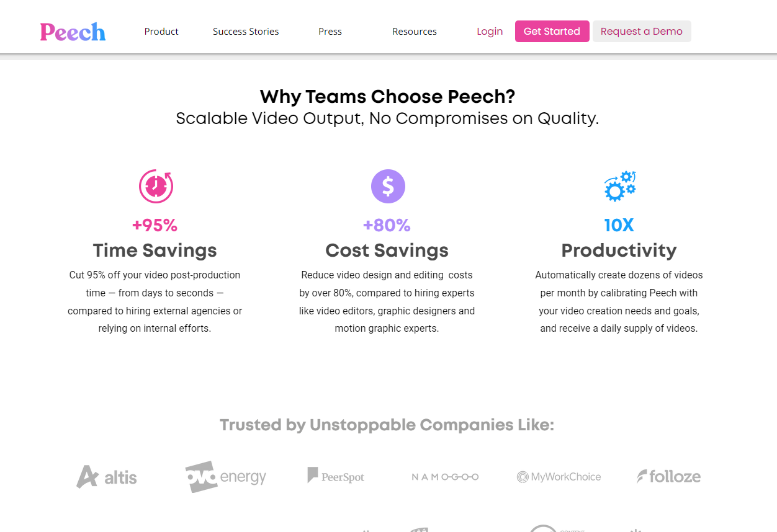
Task: Click the Namogoo logo
Action: point(445,477)
